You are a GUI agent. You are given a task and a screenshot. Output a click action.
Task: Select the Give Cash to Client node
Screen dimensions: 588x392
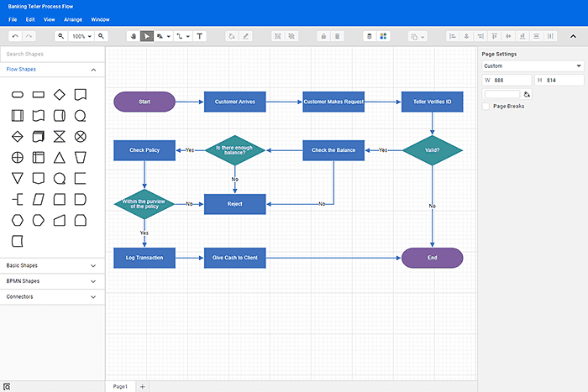pos(234,258)
